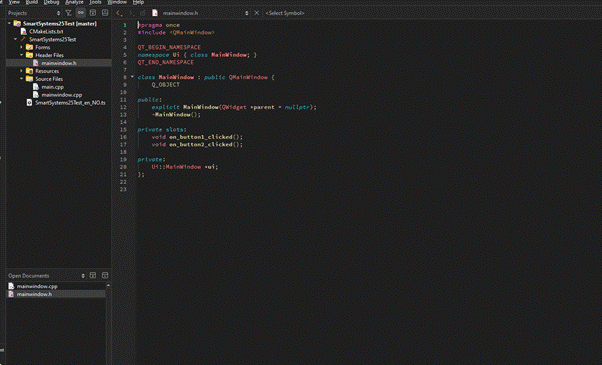602x365 pixels.
Task: Click the CMakeLists.txt file icon
Action: (x=23, y=31)
